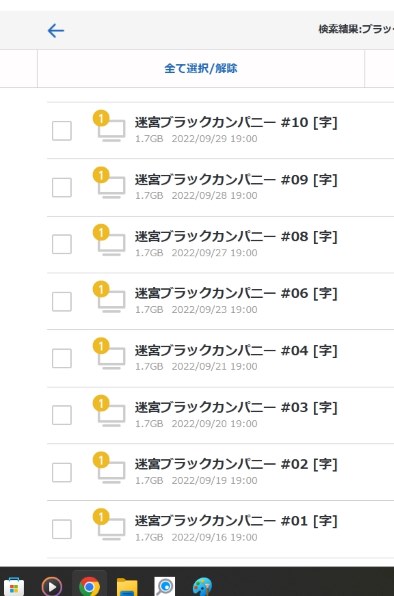Viewport: 394px width, 596px height.
Task: Open 迷宮ブラックカンパニー #09 title
Action: pos(236,179)
